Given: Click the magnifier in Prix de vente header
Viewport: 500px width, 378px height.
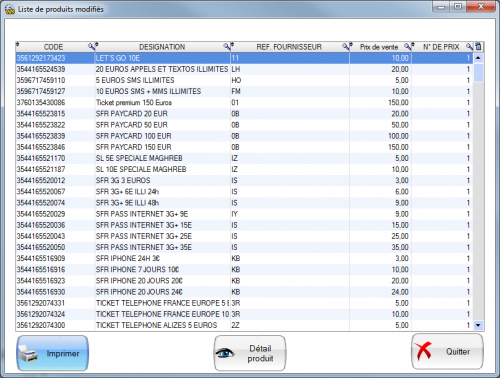Looking at the screenshot, I should 407,47.
